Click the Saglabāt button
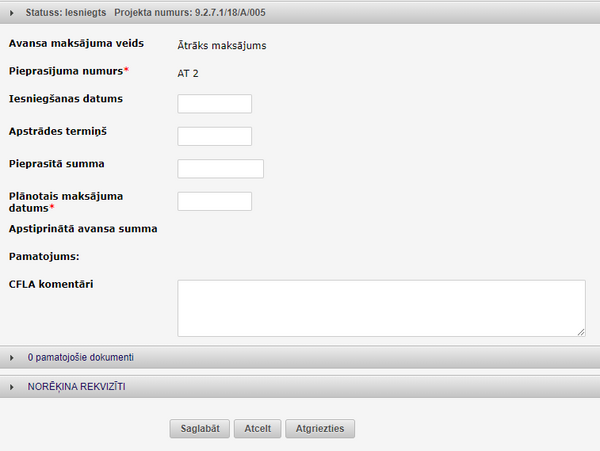Screen dimensions: 600x451 coord(200,428)
